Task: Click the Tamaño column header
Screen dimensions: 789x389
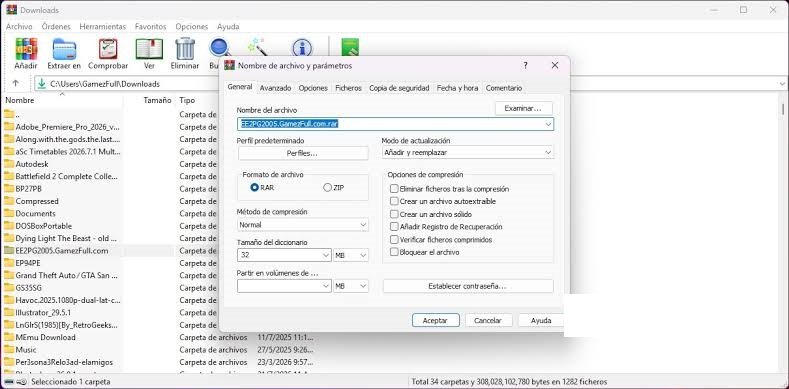Action: click(157, 100)
